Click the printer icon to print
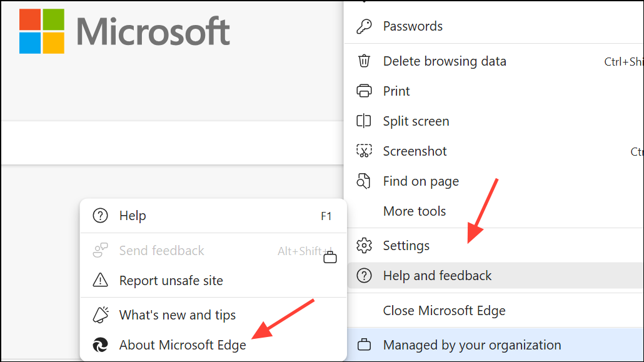644x362 pixels. click(364, 91)
